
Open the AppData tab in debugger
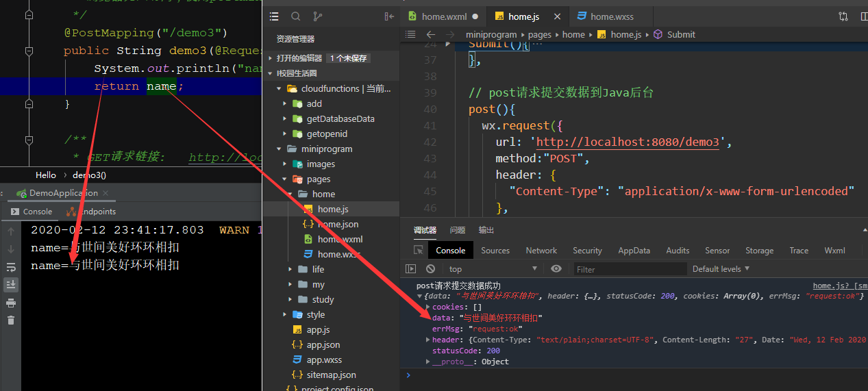pyautogui.click(x=634, y=251)
